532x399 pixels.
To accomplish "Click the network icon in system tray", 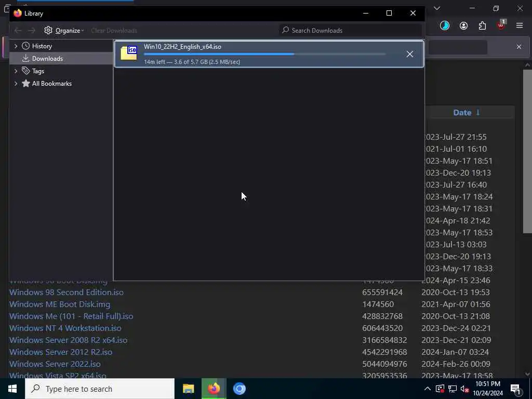I will coord(453,389).
